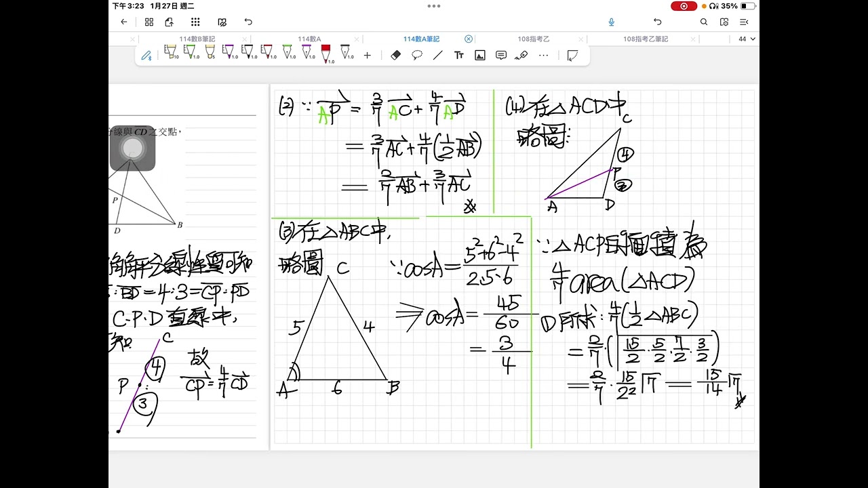Insert an image with picture icon

click(x=480, y=56)
